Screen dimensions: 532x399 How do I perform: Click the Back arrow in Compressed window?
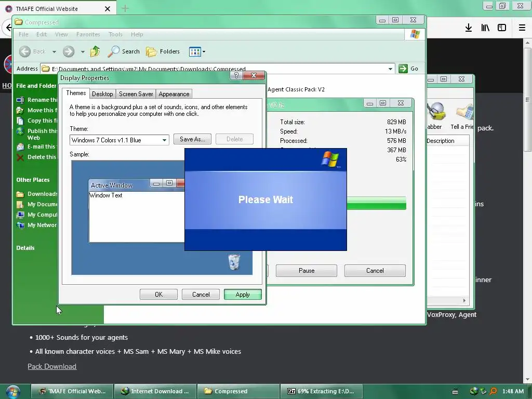tap(25, 51)
